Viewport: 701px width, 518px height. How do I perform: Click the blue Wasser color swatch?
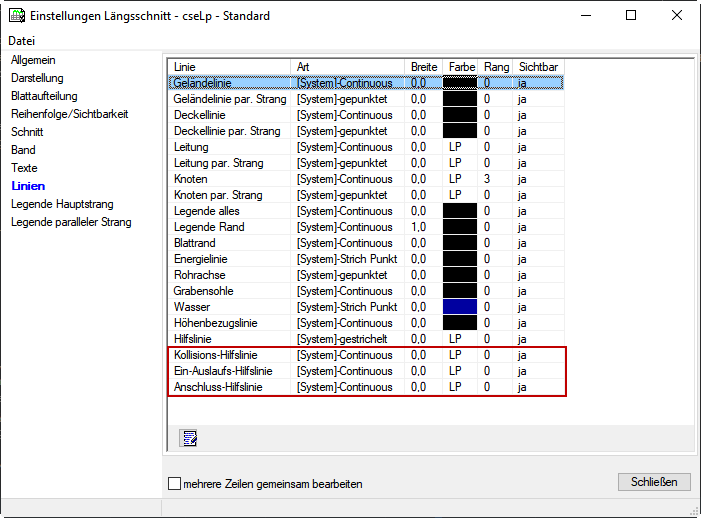point(460,307)
